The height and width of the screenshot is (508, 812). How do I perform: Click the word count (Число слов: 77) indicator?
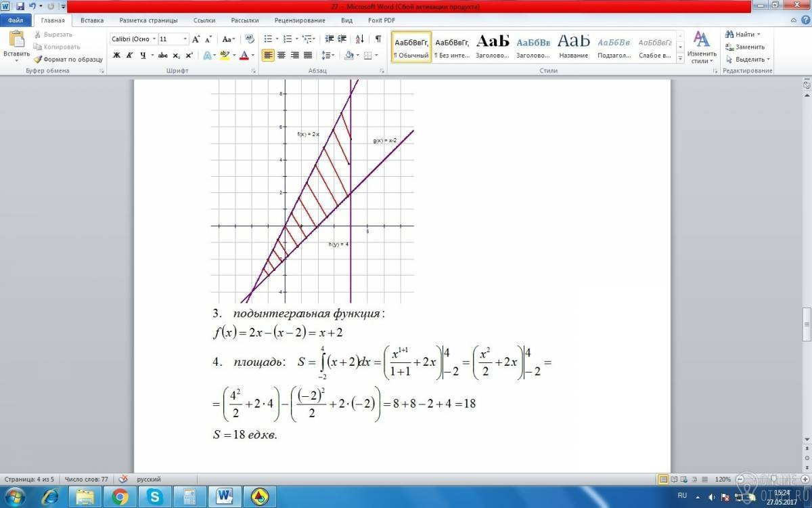[86, 479]
